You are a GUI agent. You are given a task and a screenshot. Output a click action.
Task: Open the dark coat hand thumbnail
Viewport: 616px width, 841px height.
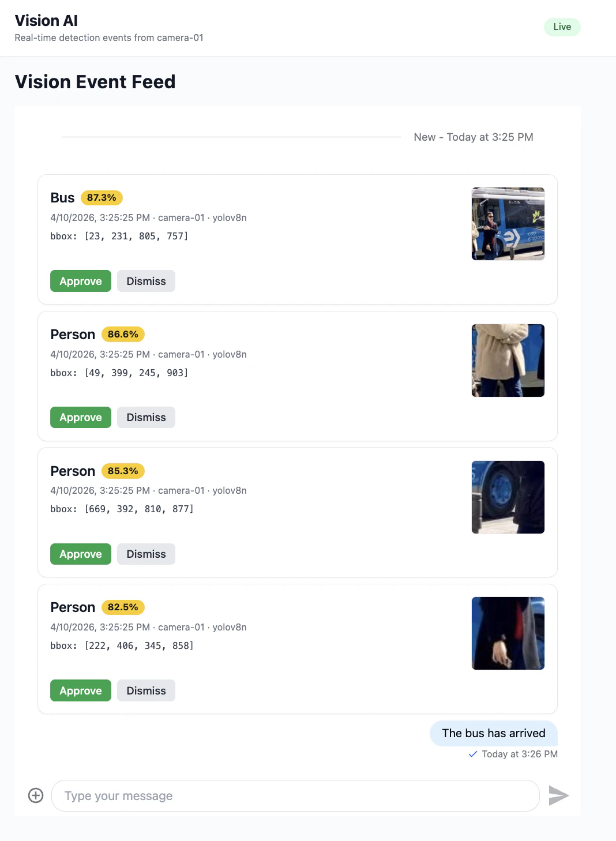508,633
